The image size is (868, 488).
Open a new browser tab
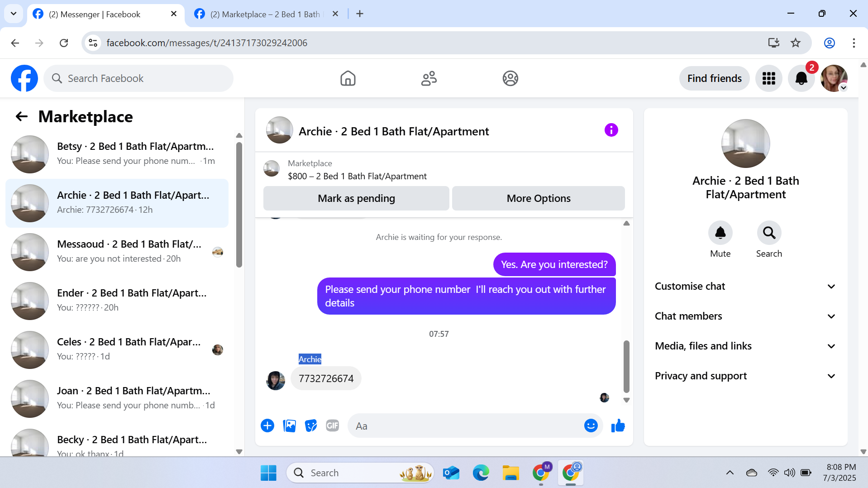click(360, 14)
